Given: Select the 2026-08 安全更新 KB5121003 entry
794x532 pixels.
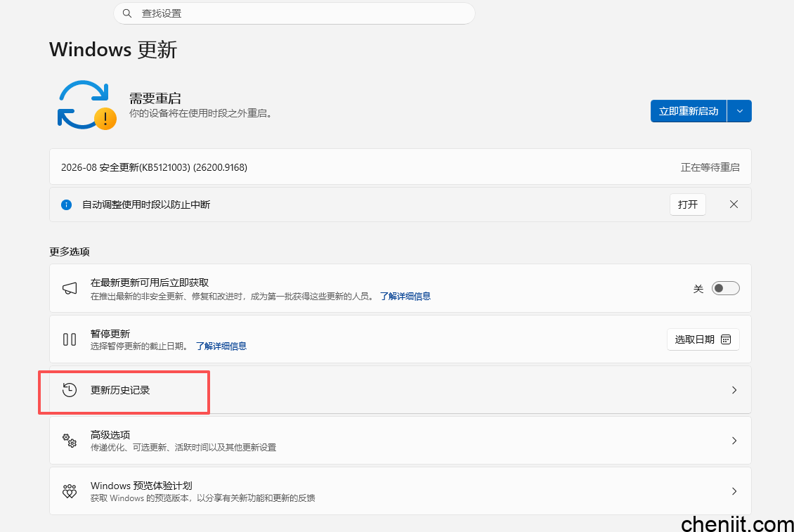Looking at the screenshot, I should (x=400, y=167).
